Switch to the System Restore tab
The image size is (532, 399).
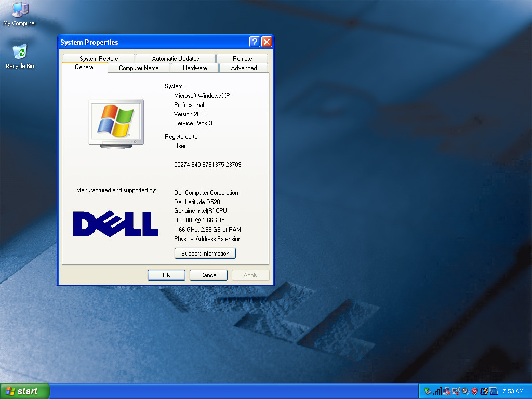click(x=99, y=58)
